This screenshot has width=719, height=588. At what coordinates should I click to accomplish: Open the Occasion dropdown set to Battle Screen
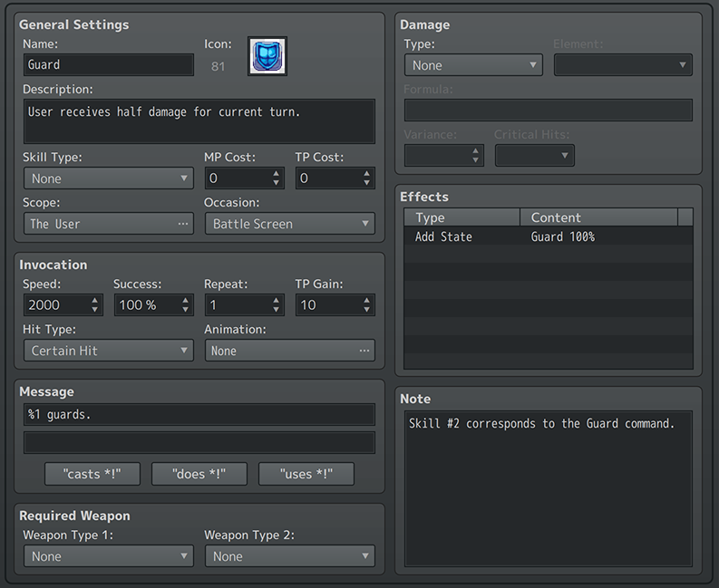click(x=289, y=224)
